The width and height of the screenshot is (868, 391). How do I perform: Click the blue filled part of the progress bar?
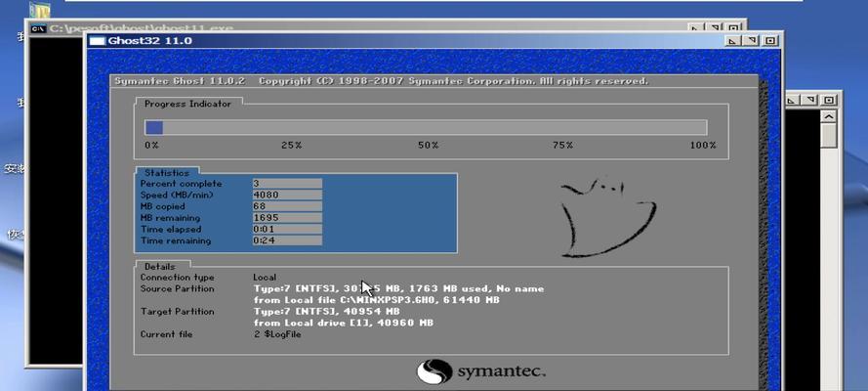(154, 128)
